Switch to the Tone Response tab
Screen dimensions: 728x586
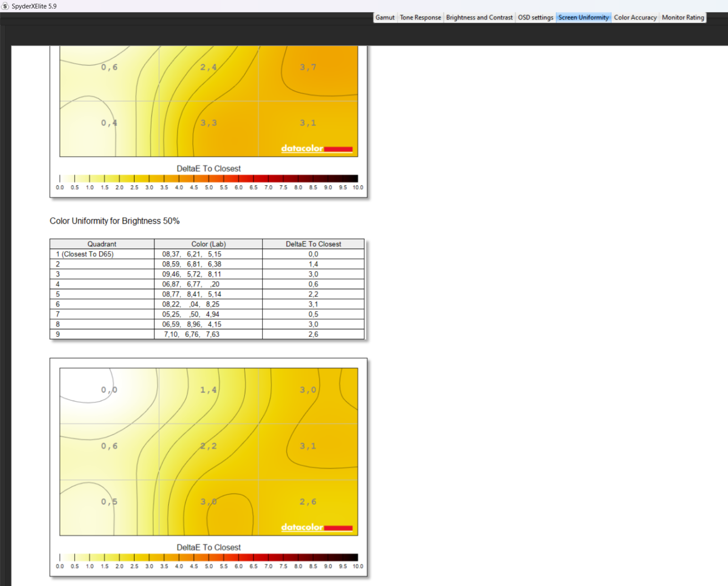(420, 17)
